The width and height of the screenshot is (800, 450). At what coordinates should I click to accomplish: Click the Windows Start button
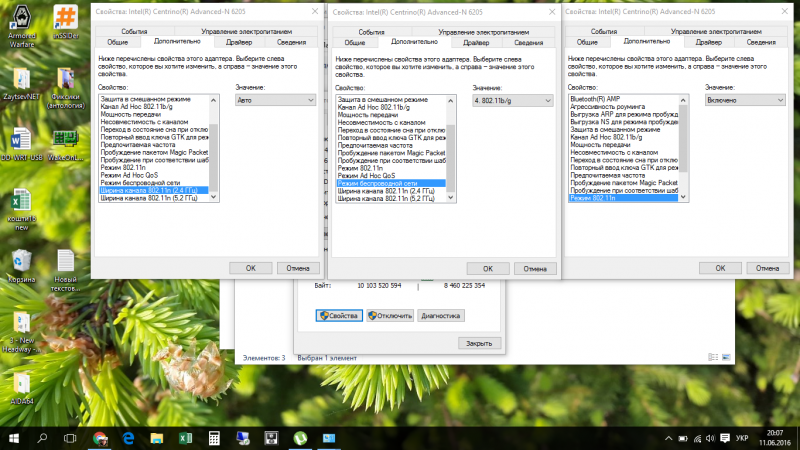pyautogui.click(x=14, y=437)
